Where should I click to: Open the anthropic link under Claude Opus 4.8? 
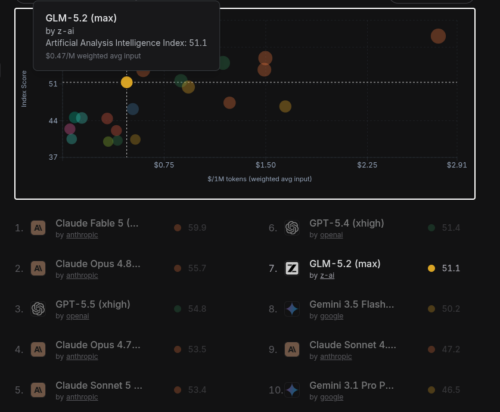pyautogui.click(x=82, y=276)
